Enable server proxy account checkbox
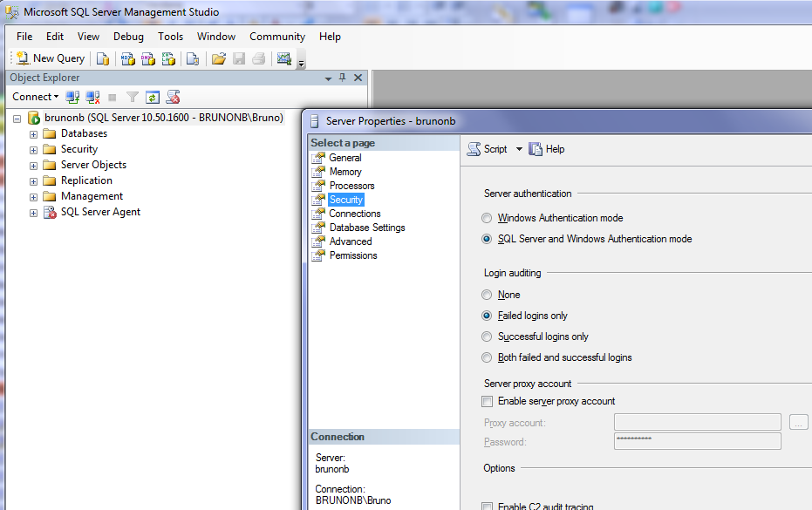 click(487, 401)
